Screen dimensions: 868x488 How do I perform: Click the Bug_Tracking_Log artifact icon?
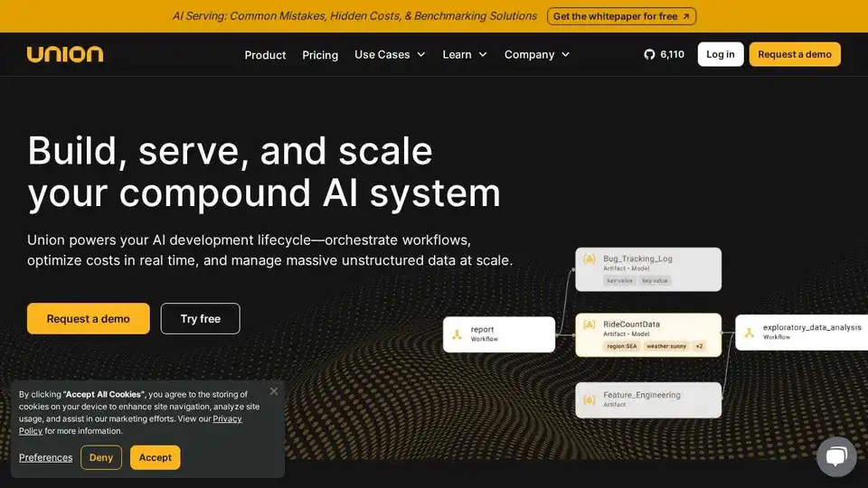(x=589, y=258)
